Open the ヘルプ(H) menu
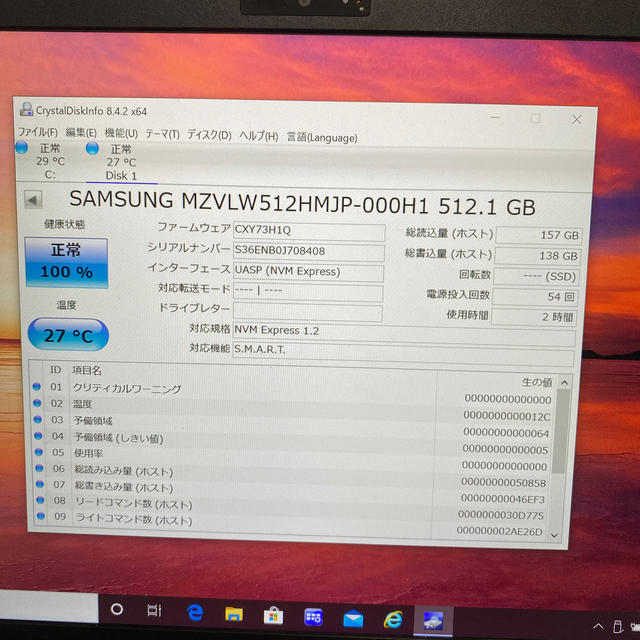 (x=259, y=136)
